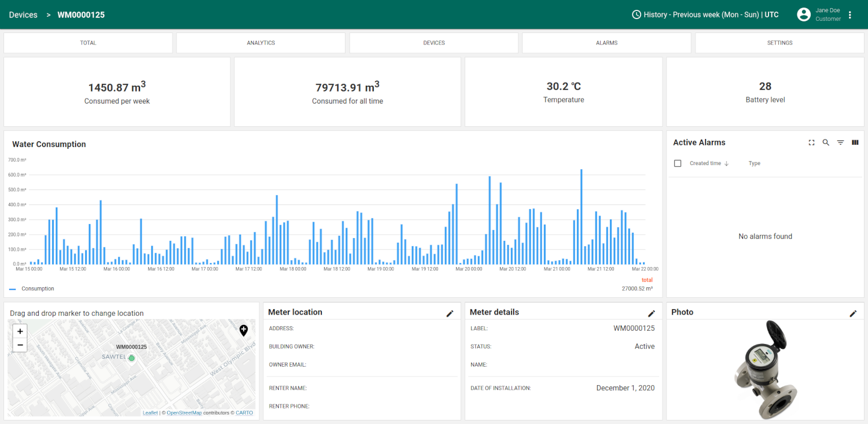Navigate back via the Devices breadcrumb
868x424 pixels.
pyautogui.click(x=23, y=14)
